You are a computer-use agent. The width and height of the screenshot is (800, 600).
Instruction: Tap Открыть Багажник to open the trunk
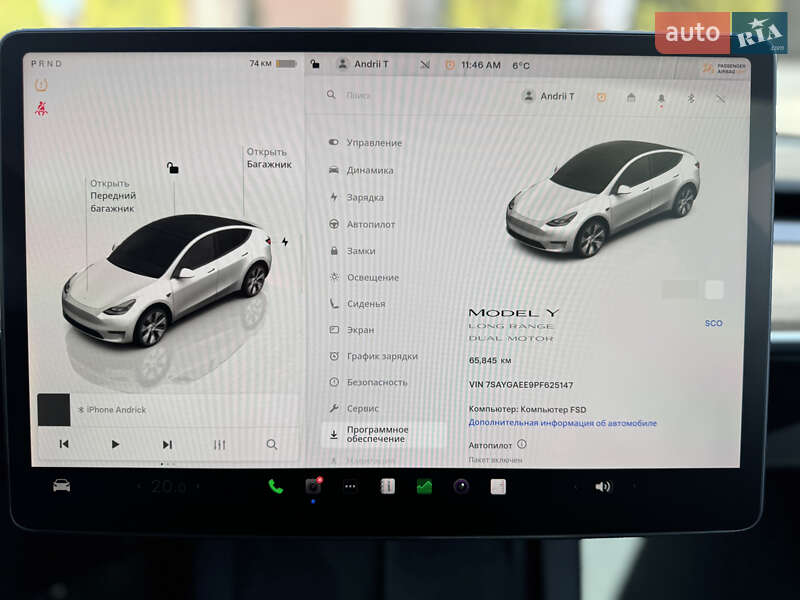click(268, 158)
